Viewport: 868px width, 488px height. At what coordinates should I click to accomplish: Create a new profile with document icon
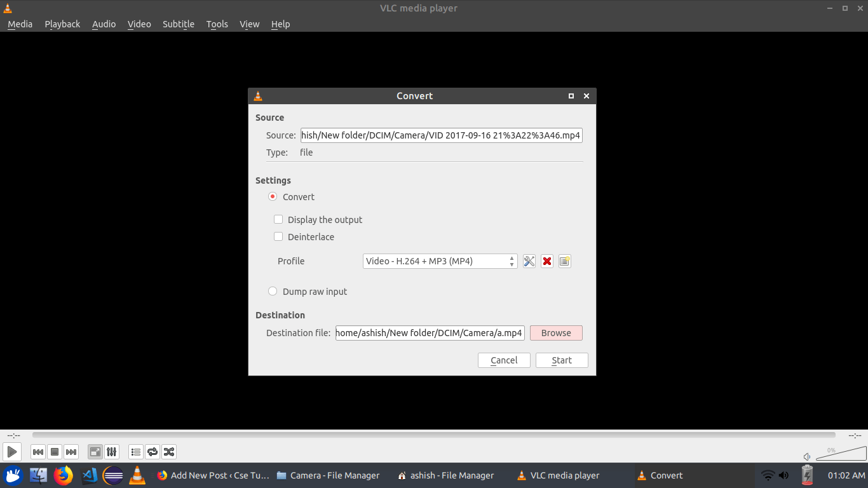point(564,261)
